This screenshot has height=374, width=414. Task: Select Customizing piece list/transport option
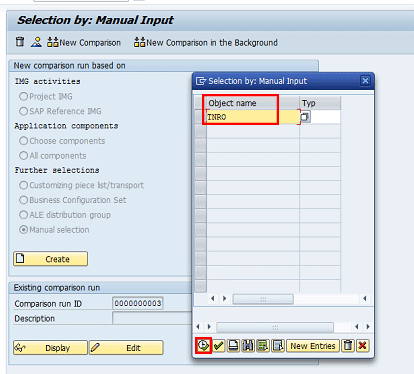(x=23, y=185)
